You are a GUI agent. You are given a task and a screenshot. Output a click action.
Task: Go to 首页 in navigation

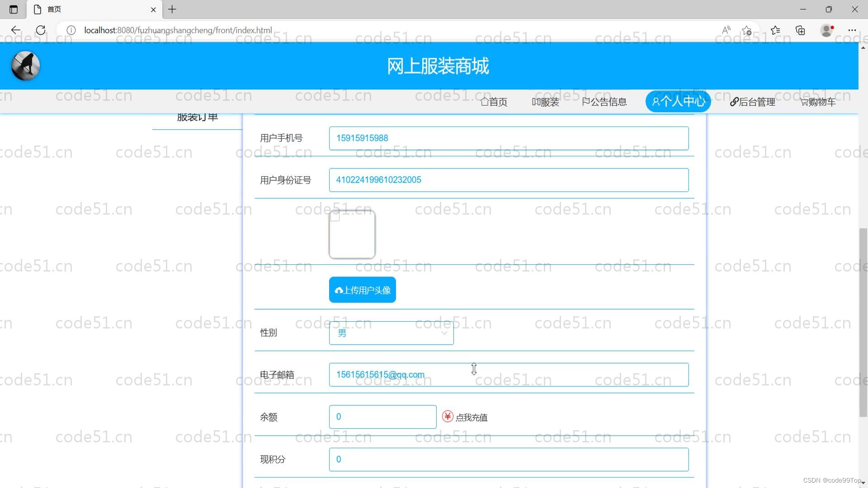[x=494, y=102]
